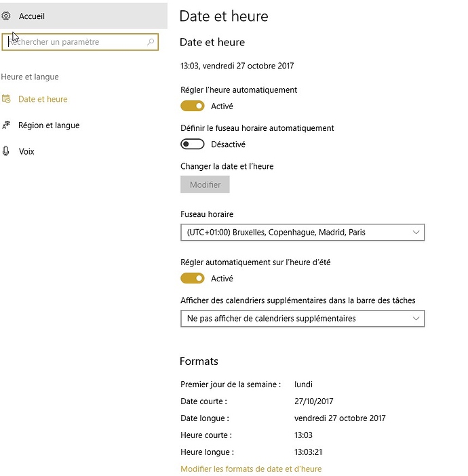Click the Heure courte value 13:03

tap(303, 435)
